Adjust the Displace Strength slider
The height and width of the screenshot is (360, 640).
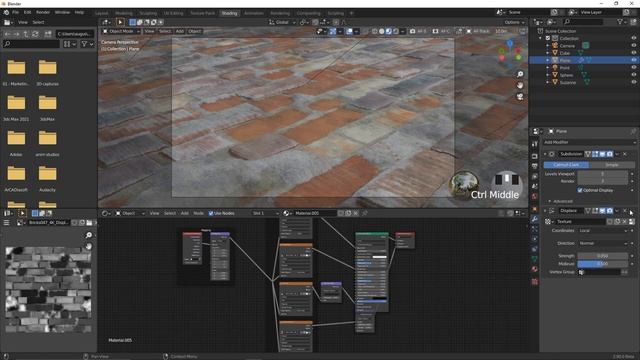602,256
